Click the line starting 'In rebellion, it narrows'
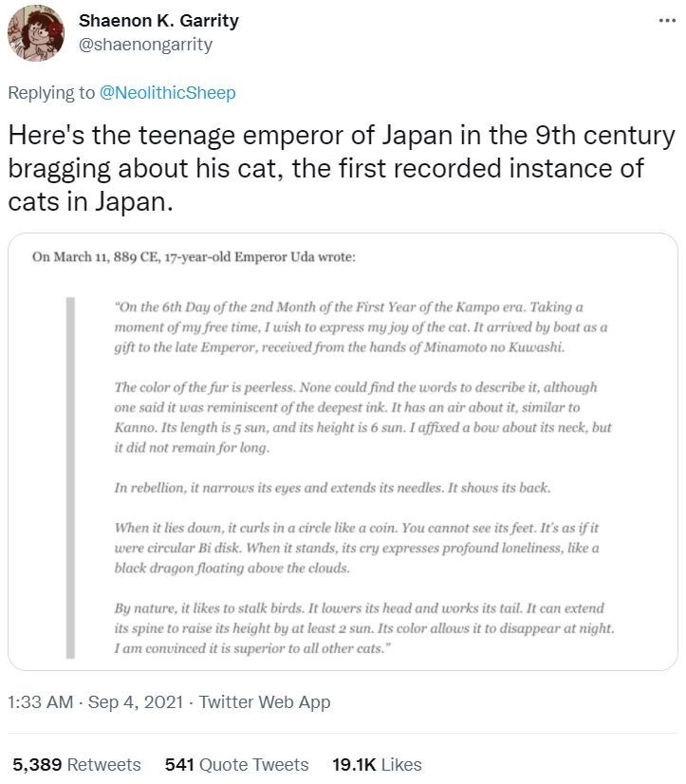The height and width of the screenshot is (784, 686). click(x=332, y=488)
